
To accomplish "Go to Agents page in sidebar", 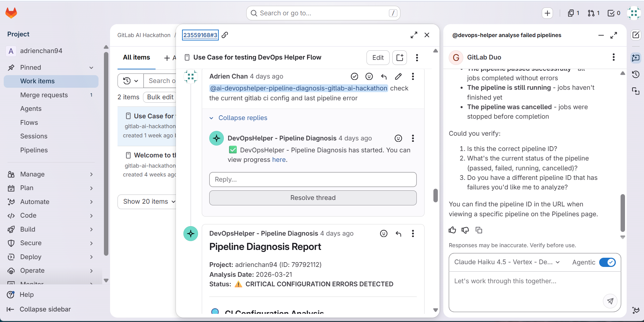I will (x=51, y=109).
